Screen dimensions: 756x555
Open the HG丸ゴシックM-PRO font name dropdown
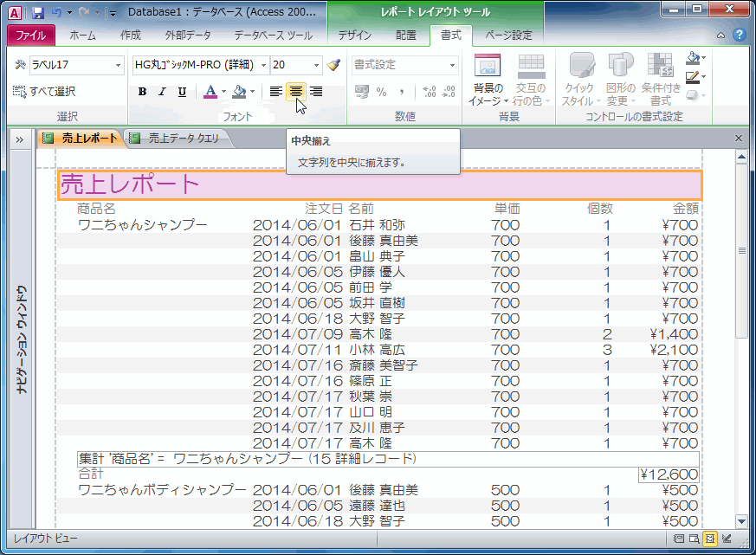[264, 65]
